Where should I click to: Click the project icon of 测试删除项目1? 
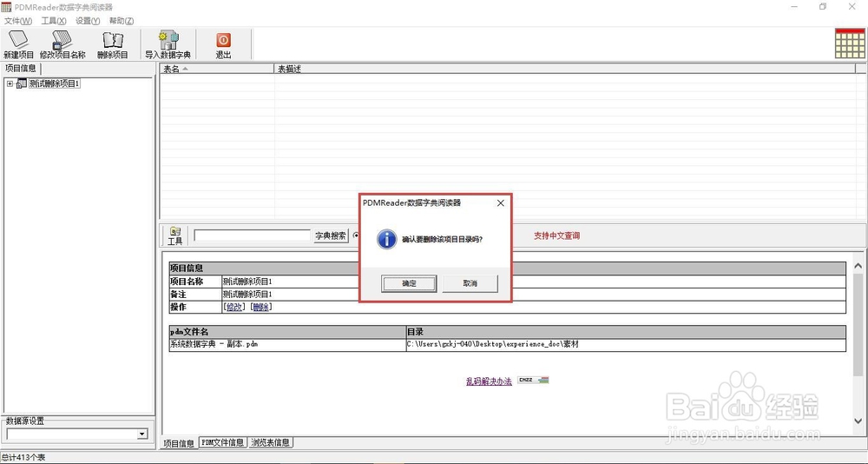[x=22, y=83]
